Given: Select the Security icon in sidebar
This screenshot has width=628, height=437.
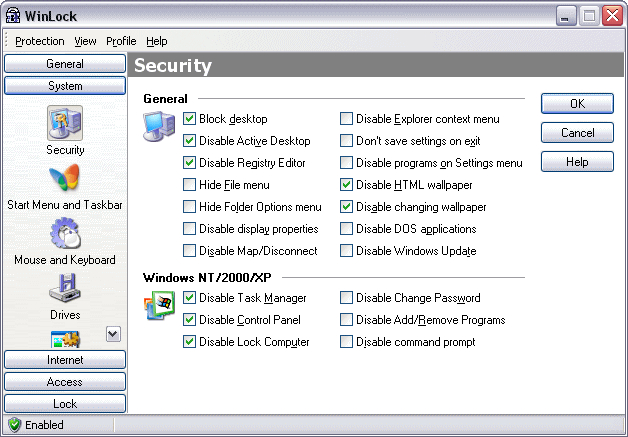Looking at the screenshot, I should [65, 122].
